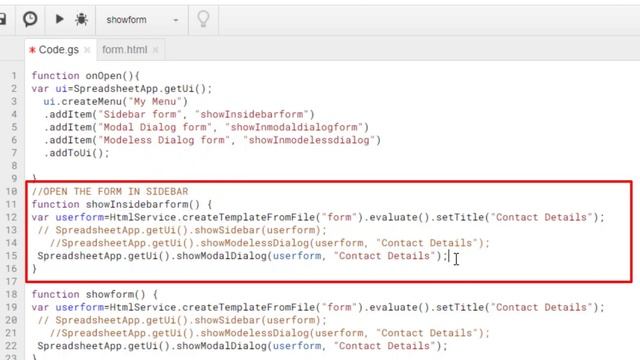640x360 pixels.
Task: Click commented showSidebar code on line 20
Action: (182, 320)
